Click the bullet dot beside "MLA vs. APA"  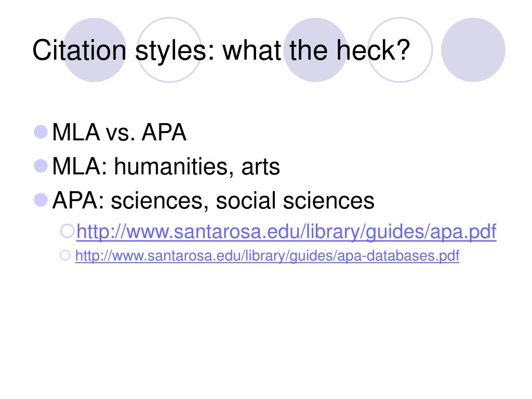tap(41, 132)
